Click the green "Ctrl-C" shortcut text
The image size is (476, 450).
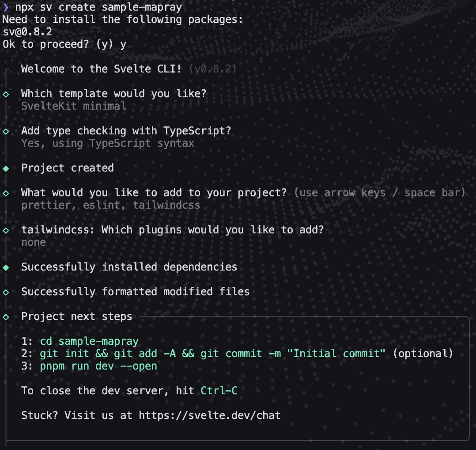point(219,391)
